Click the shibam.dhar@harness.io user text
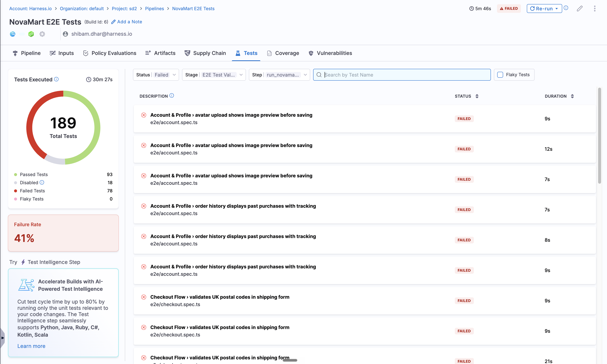This screenshot has width=607, height=364. point(102,34)
